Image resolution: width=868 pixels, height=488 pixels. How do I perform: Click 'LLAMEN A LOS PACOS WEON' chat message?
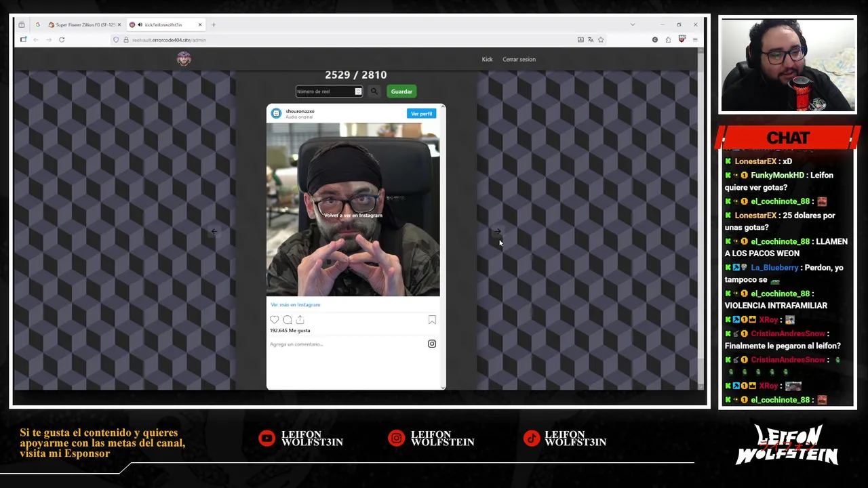[x=786, y=247]
